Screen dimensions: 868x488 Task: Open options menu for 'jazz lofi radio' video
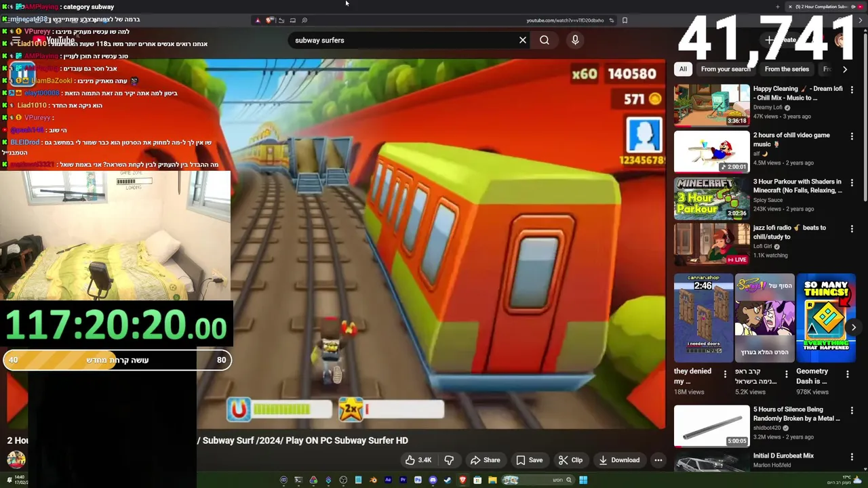click(x=852, y=229)
